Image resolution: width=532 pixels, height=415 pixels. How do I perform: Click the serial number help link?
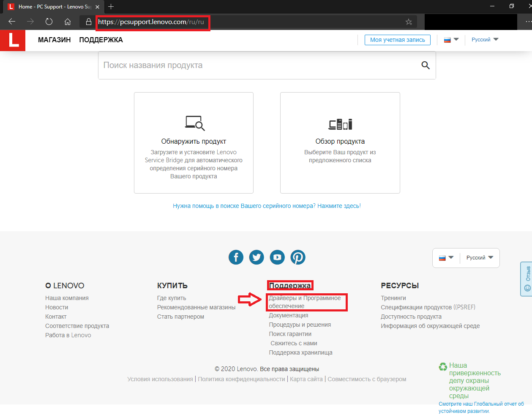[267, 206]
